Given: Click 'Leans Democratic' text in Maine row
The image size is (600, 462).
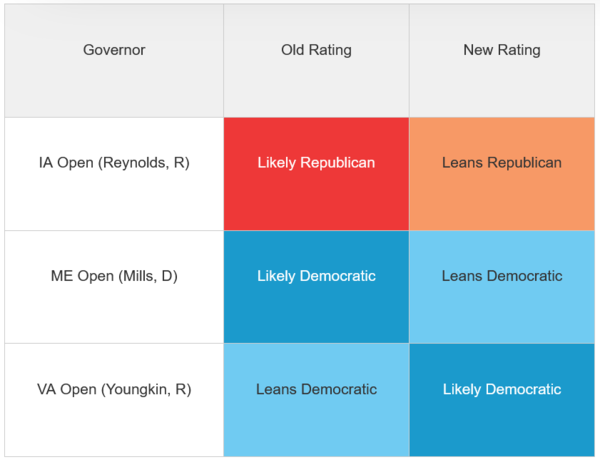Looking at the screenshot, I should [502, 276].
